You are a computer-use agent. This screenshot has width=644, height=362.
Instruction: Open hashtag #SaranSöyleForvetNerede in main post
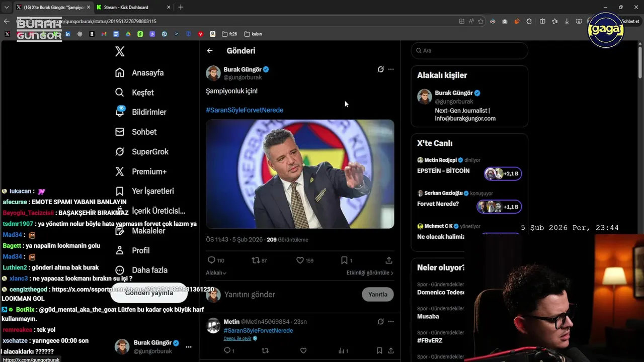click(x=245, y=110)
